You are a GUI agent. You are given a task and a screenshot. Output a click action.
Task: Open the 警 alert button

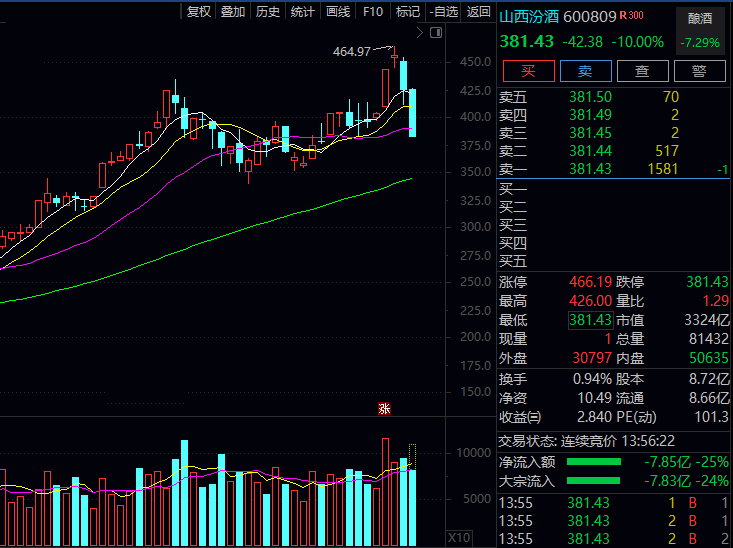point(699,71)
